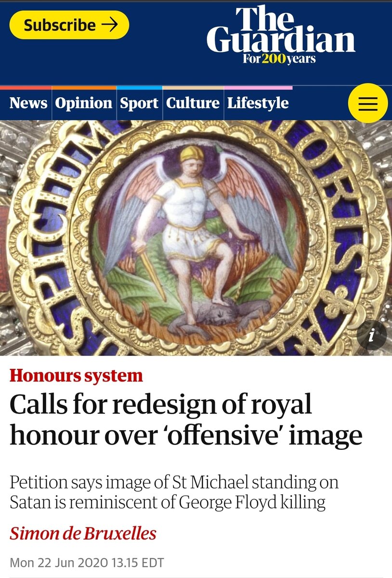The height and width of the screenshot is (578, 392).
Task: Click the article headline about royal honour
Action: click(186, 420)
